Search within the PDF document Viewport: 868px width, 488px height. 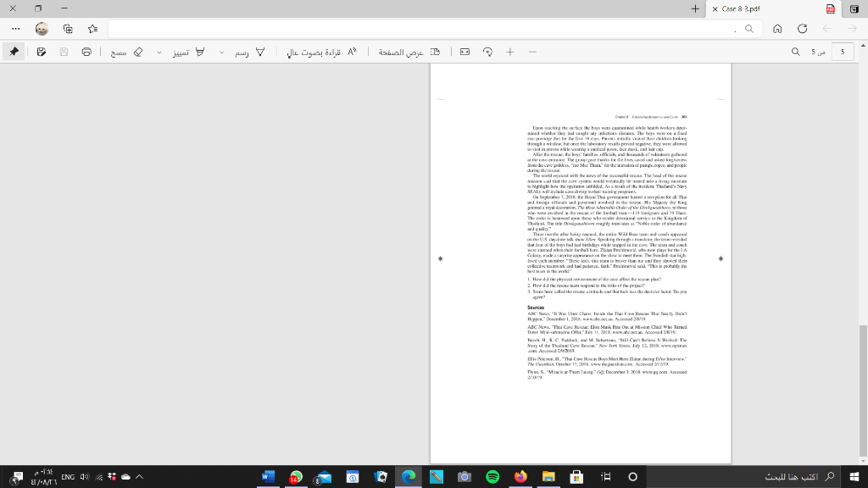point(795,52)
